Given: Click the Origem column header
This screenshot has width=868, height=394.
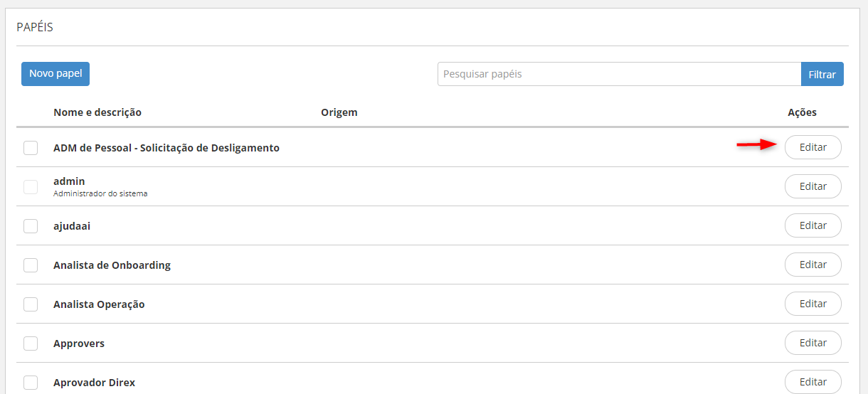Looking at the screenshot, I should 339,112.
